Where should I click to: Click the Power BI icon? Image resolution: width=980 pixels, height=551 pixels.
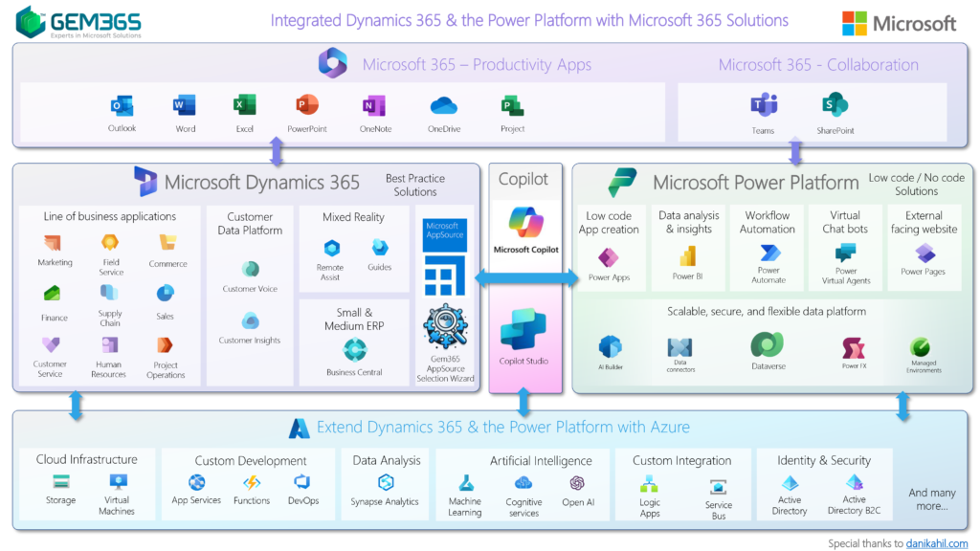coord(687,256)
